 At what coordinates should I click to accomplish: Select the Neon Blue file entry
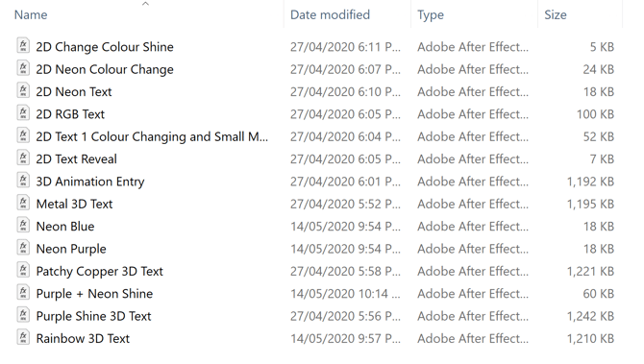[65, 226]
